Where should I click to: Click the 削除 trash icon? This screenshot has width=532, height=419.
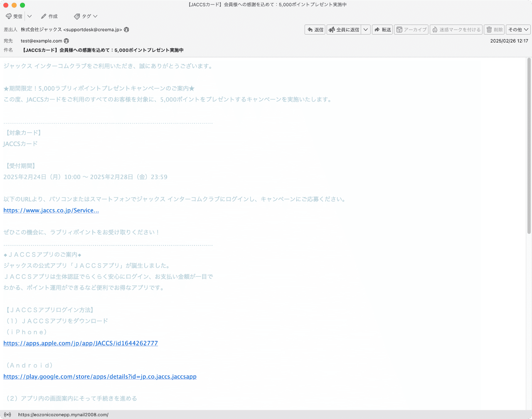point(490,29)
